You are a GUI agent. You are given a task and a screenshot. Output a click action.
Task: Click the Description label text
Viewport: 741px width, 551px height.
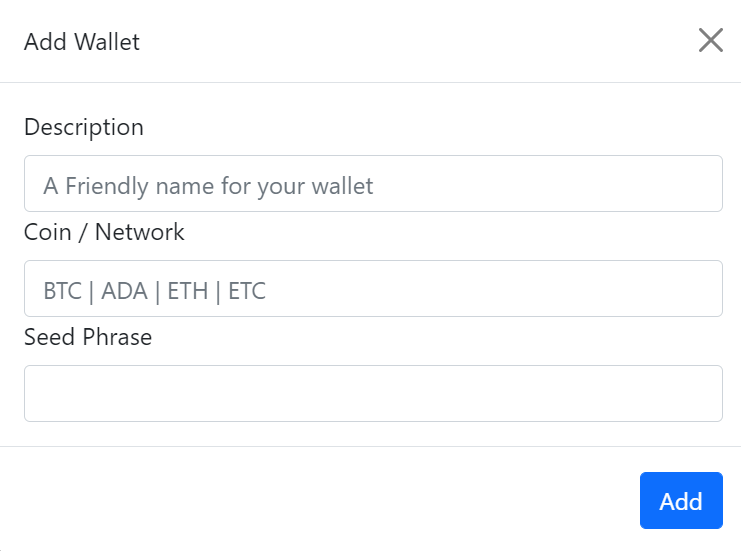84,127
